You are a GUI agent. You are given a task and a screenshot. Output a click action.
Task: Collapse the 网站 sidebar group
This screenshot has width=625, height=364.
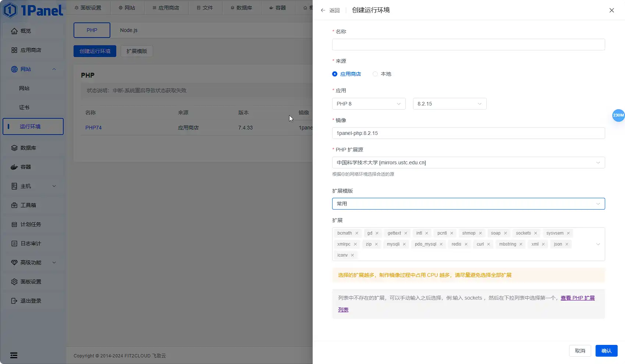[54, 69]
